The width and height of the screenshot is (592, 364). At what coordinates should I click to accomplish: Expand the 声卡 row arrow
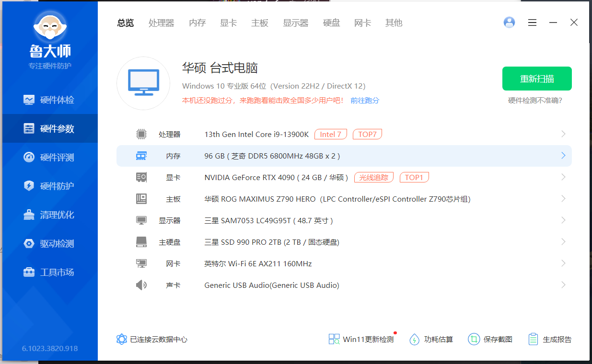(563, 285)
